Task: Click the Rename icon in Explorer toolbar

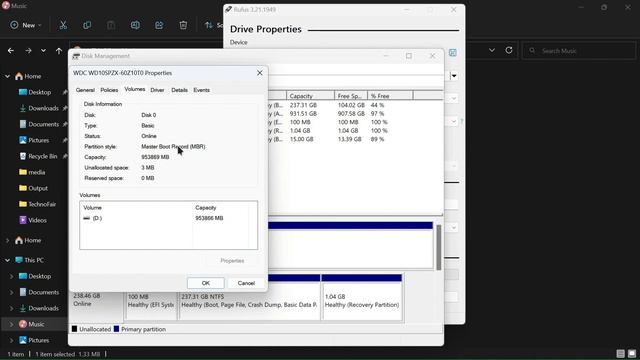Action: [135, 25]
